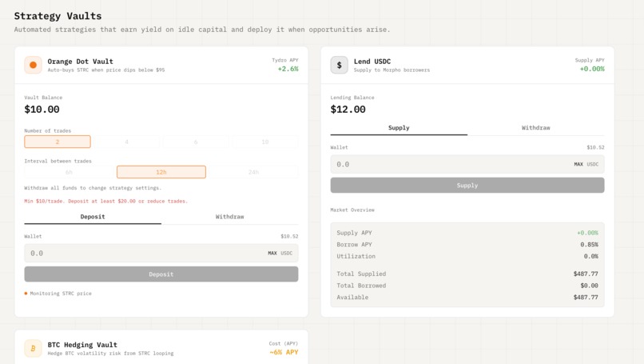Select 6 as number of trades
Screen dimensions: 644x364
coord(196,142)
